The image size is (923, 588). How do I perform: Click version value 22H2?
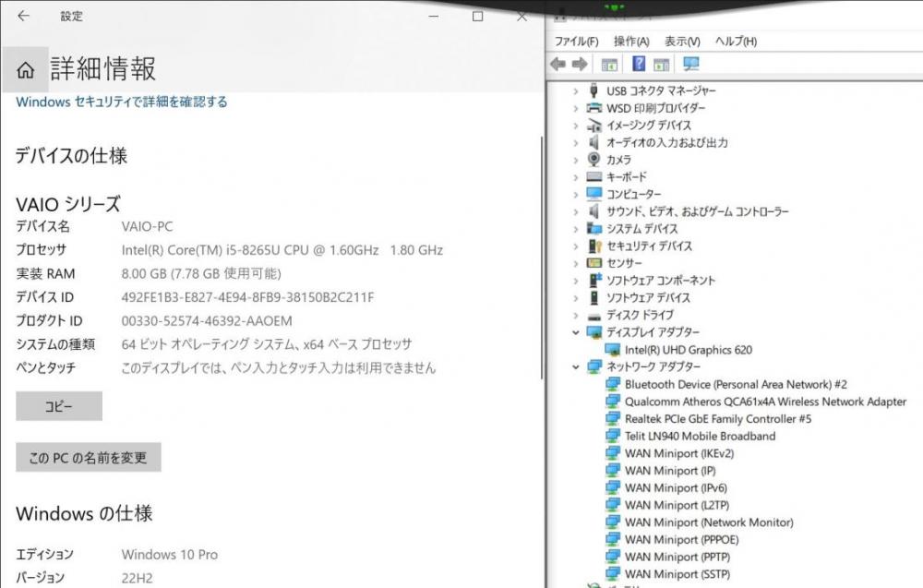pyautogui.click(x=138, y=578)
